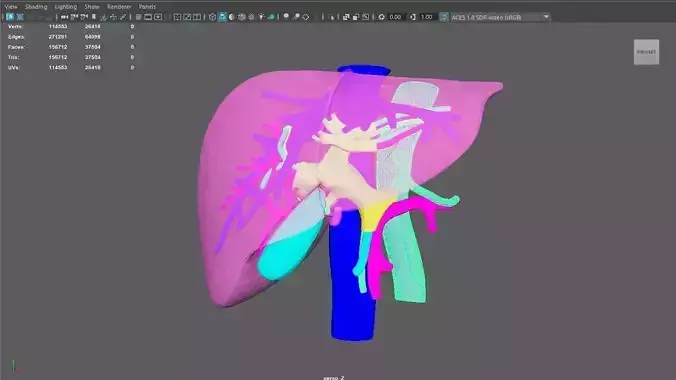
Task: Click the Gamma reset icon
Action: point(413,17)
